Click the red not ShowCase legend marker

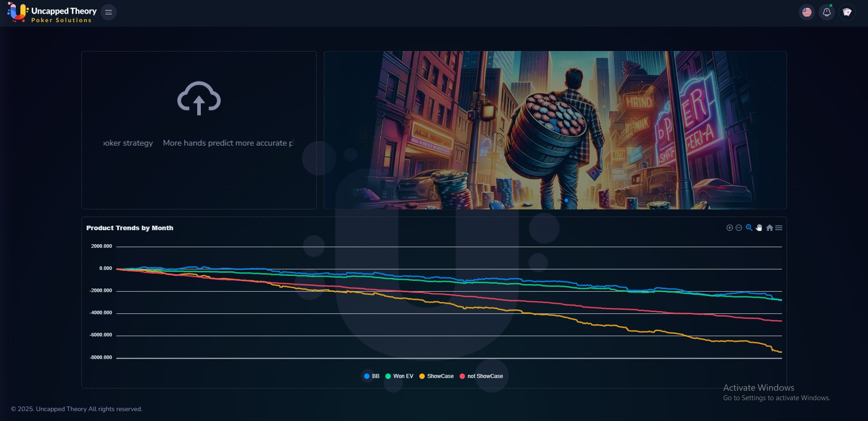point(462,376)
